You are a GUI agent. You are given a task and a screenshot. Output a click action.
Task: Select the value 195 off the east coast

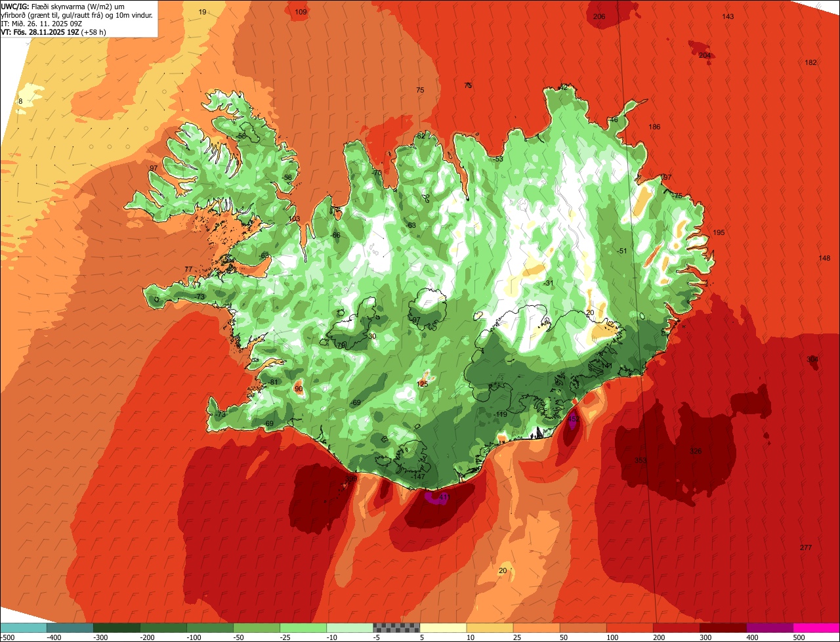click(719, 233)
